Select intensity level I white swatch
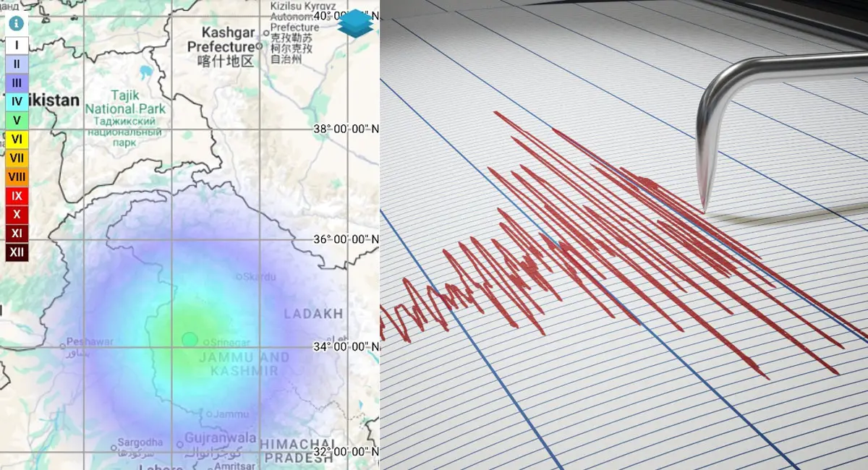 (17, 46)
